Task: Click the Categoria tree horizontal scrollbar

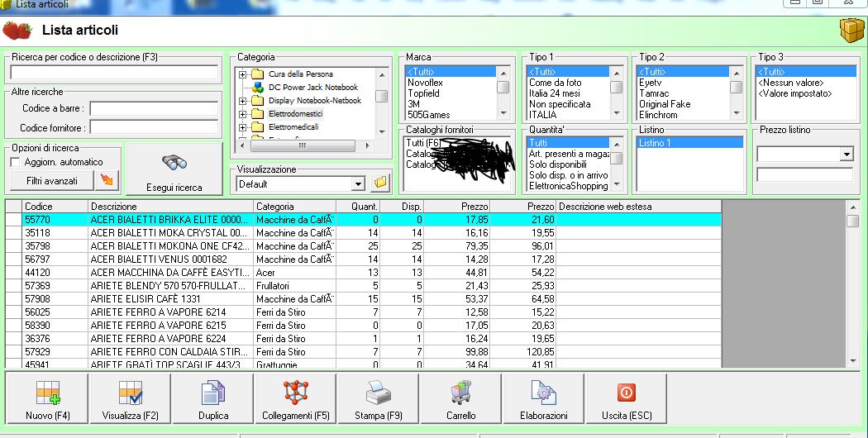Action: coord(303,145)
